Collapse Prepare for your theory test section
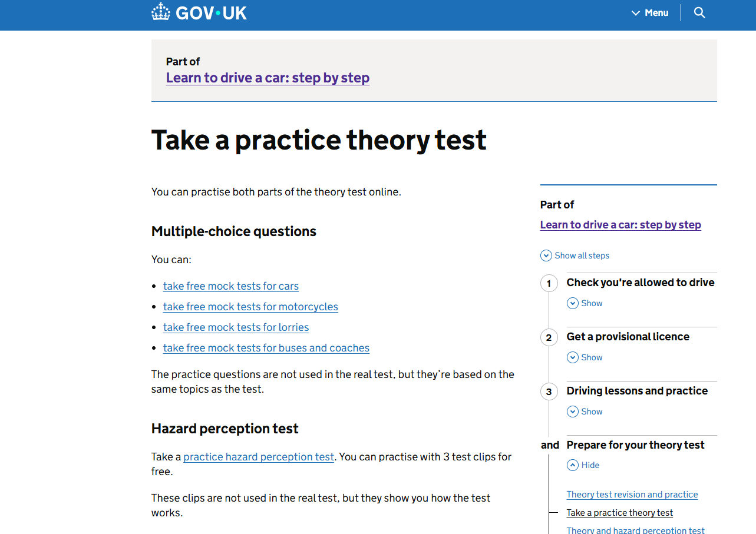 click(x=583, y=465)
